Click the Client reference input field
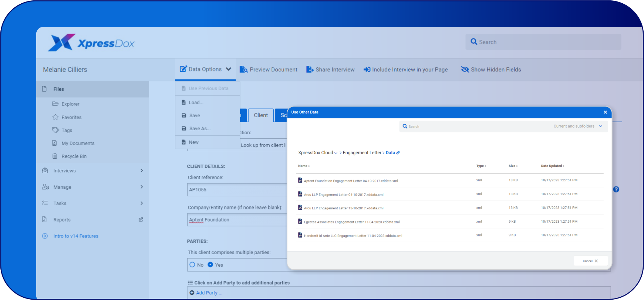Viewport: 644px width, 300px height. tap(237, 189)
